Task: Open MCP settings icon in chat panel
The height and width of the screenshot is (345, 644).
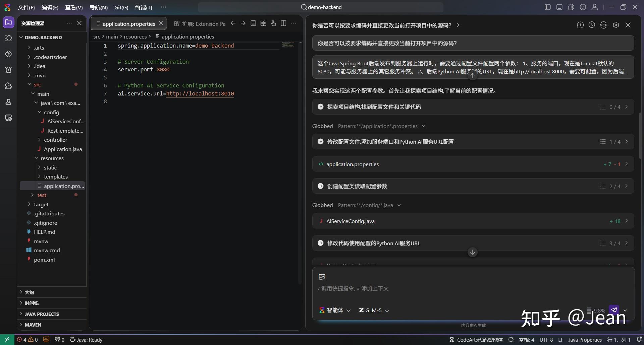Action: click(603, 25)
